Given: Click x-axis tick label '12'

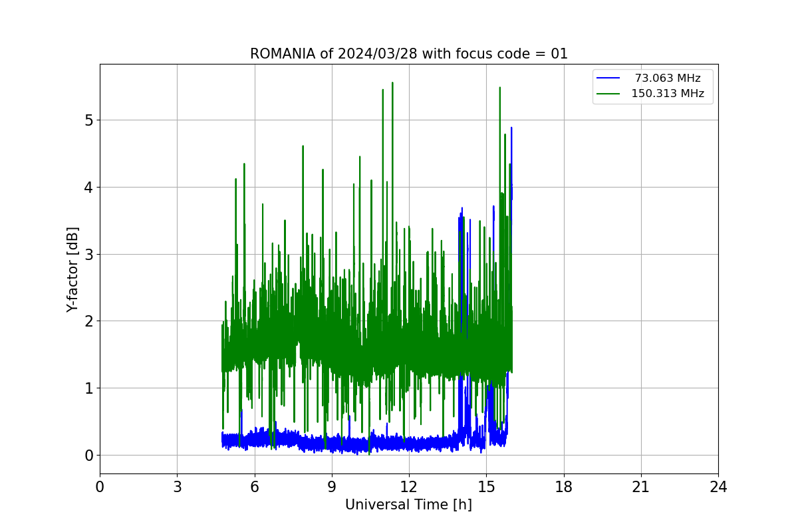Looking at the screenshot, I should 409,487.
